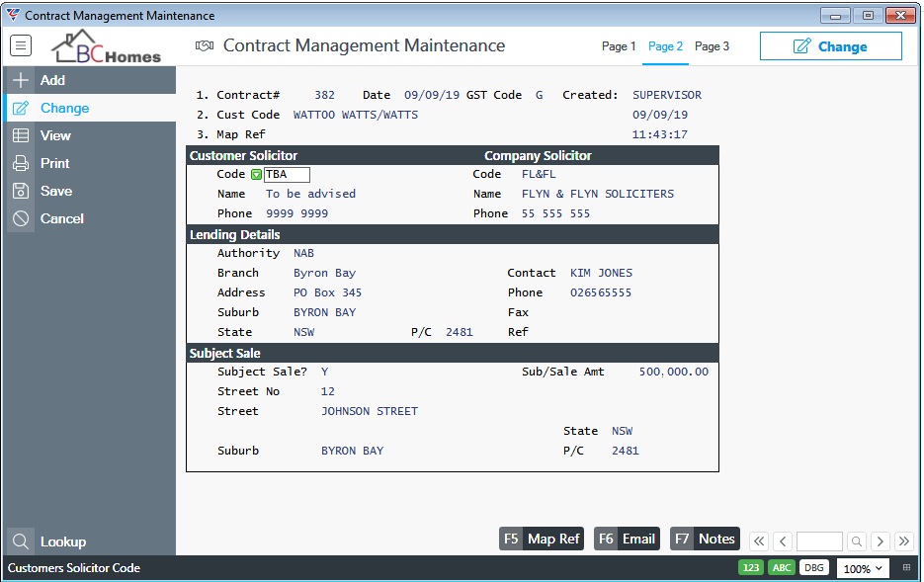Screen dimensions: 924x582
Task: Go to the next record
Action: [881, 540]
